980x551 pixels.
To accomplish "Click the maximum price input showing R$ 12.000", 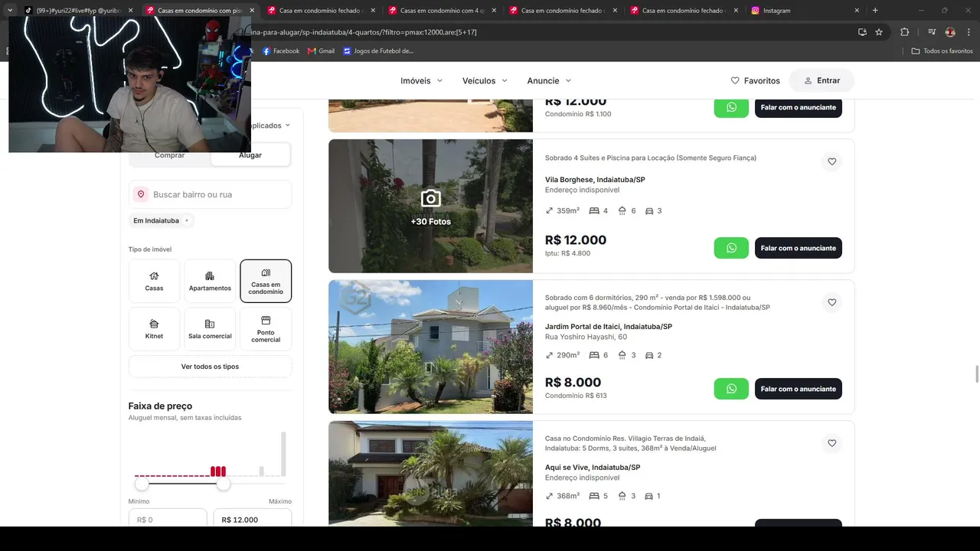I will (x=253, y=519).
